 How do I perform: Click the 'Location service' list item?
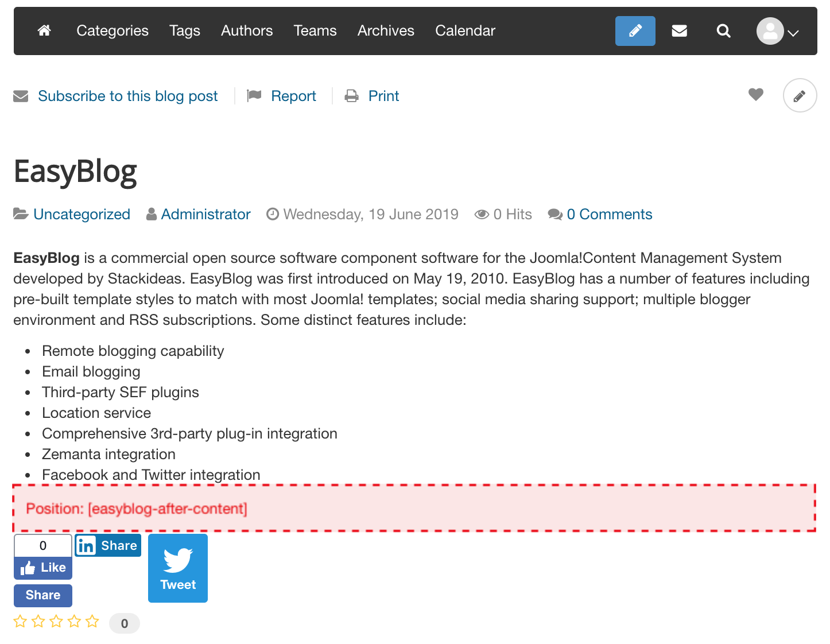(96, 413)
